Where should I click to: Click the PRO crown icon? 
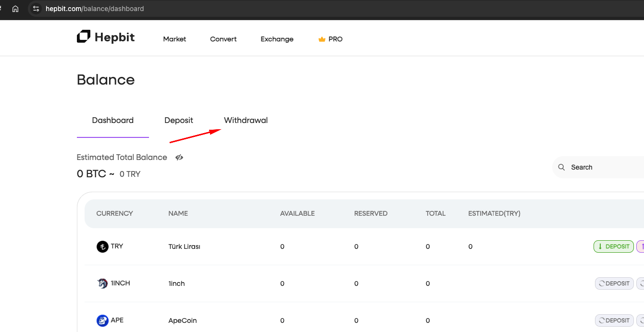click(322, 39)
